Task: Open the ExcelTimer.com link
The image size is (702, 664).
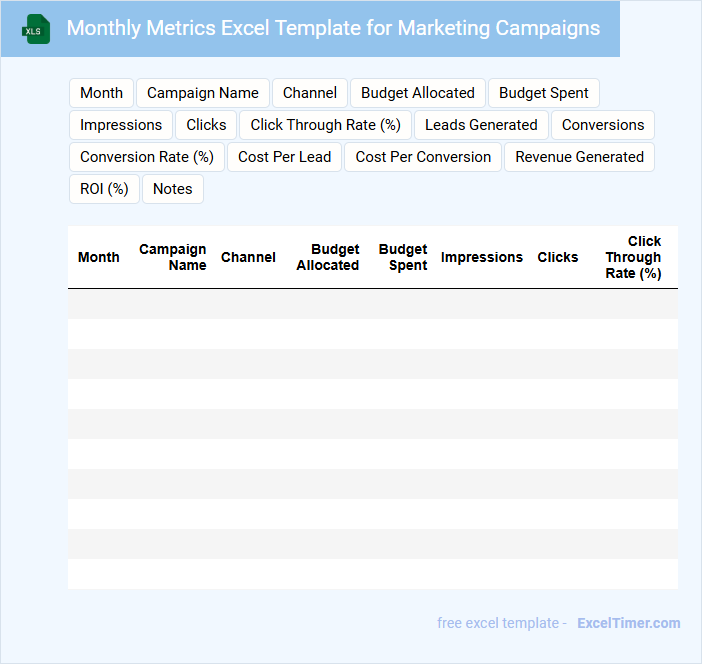Action: coord(628,623)
